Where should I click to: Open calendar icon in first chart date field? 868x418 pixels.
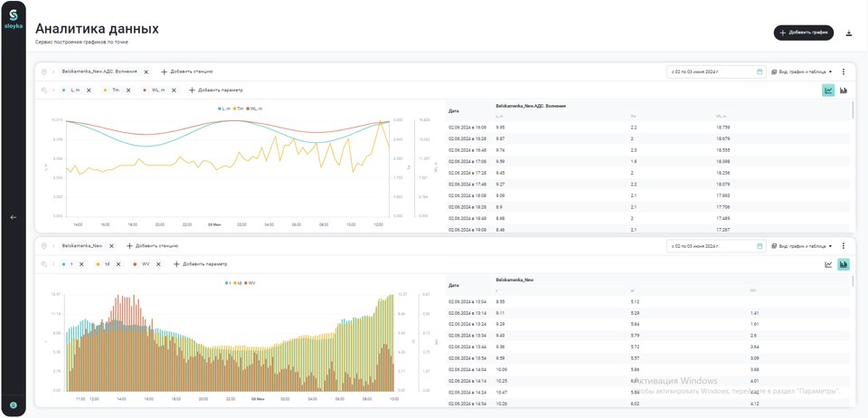click(759, 72)
